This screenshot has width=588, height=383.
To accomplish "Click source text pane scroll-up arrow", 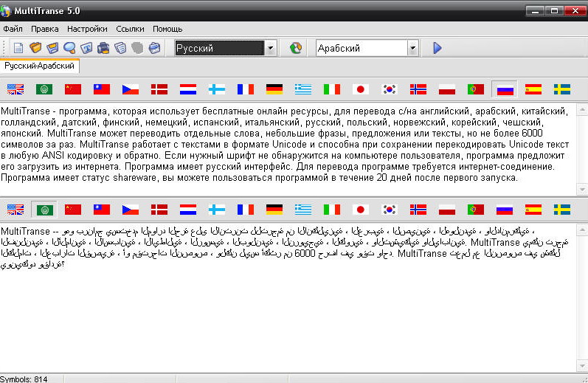I will coord(582,109).
